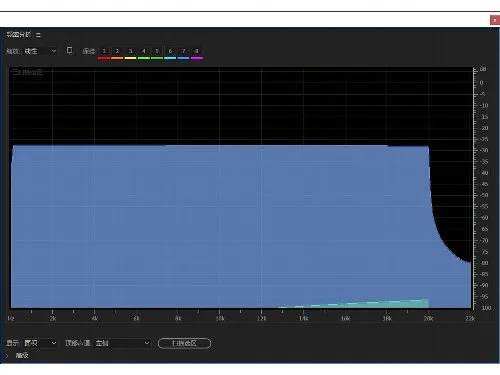Select hold slot 5 with green underline

(157, 51)
